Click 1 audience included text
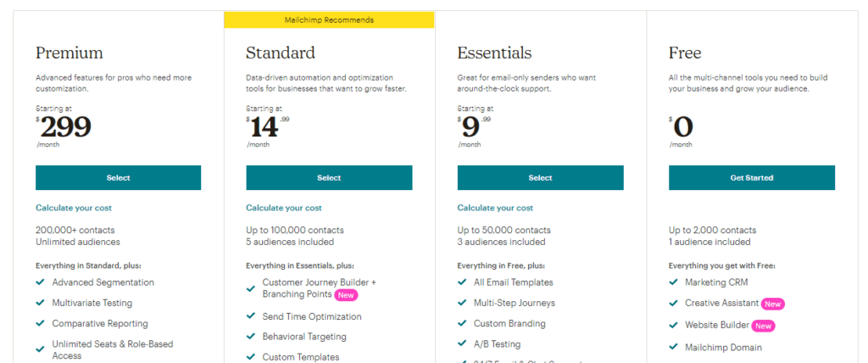The width and height of the screenshot is (868, 363). 709,242
